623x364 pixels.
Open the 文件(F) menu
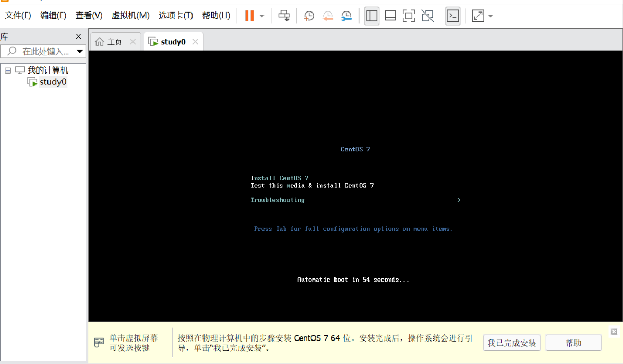tap(18, 16)
